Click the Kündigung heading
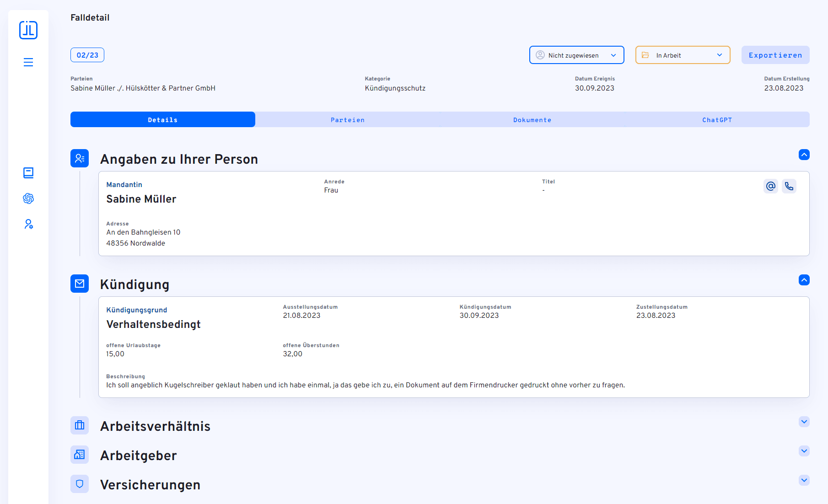 click(x=135, y=284)
